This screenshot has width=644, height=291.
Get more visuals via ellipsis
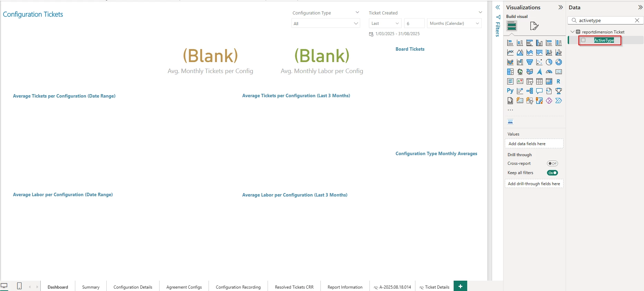[x=510, y=110]
